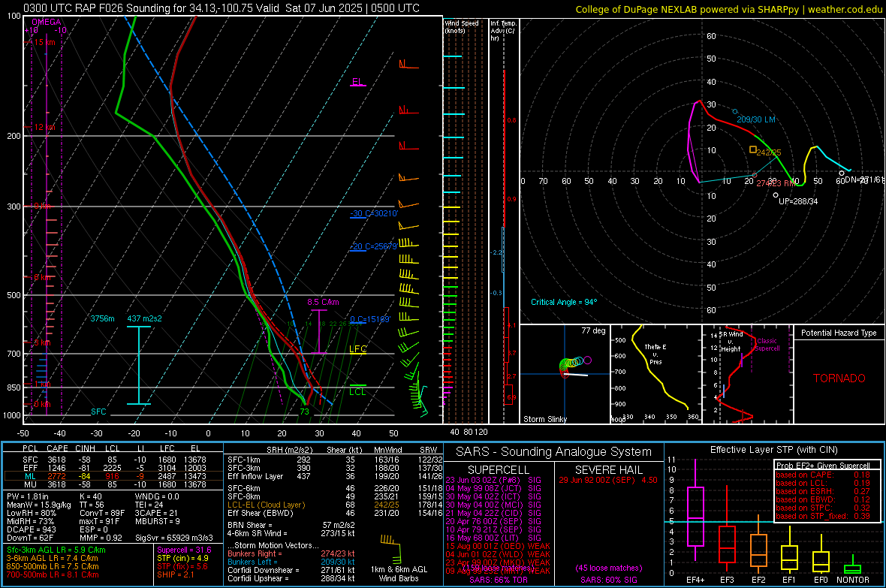Click the Bunkers Left = 209/30 kt line

click(x=291, y=562)
